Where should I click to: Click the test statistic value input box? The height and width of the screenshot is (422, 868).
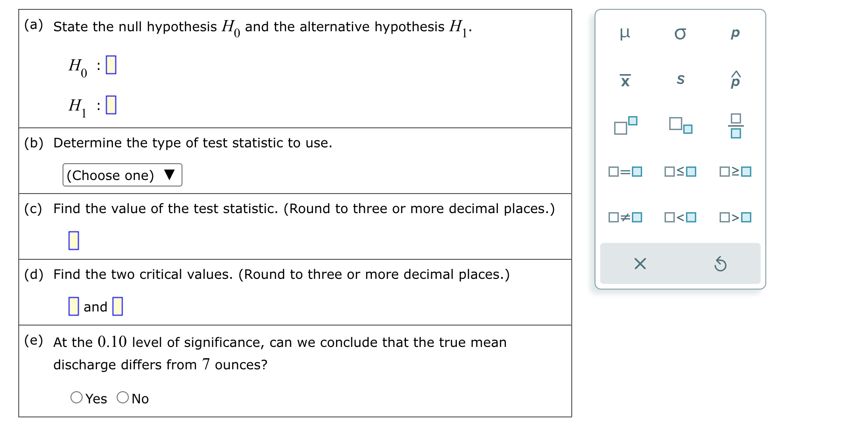[74, 241]
